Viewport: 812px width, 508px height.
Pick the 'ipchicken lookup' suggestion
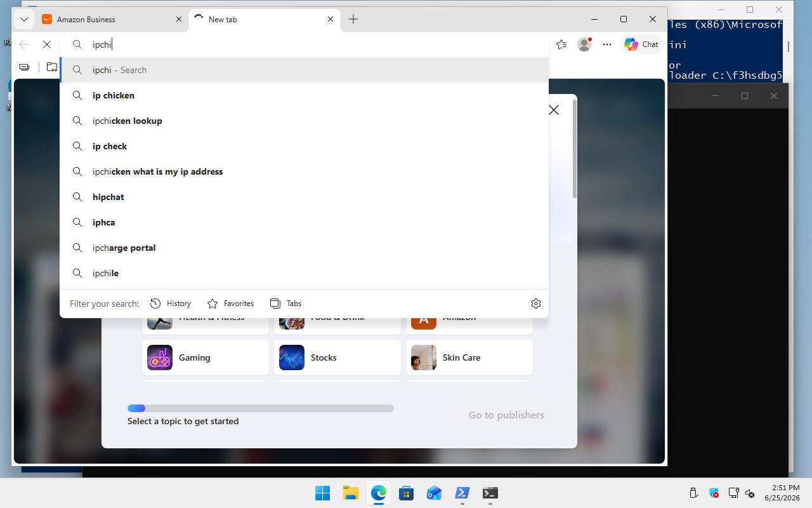point(304,121)
